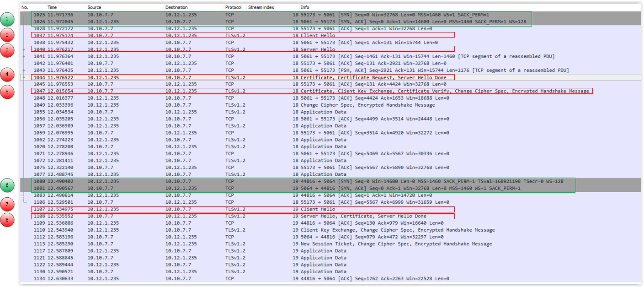Select packet 1049 Change Cipher Spec row
This screenshot has width=644, height=287.
(330, 105)
